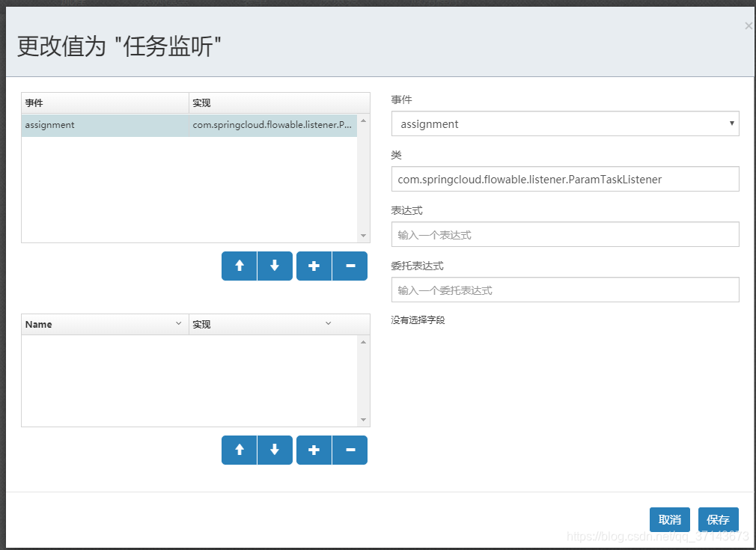Focus the 委托表达式 delegate expression input
The height and width of the screenshot is (550, 756).
565,290
